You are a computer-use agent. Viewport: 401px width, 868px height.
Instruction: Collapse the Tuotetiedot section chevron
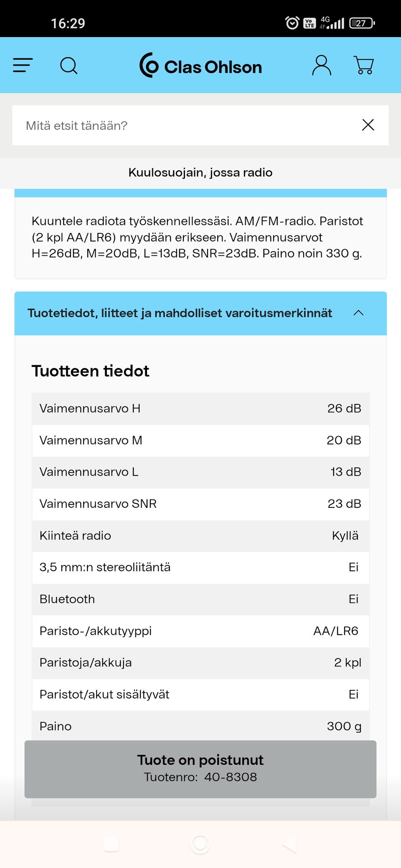click(358, 313)
